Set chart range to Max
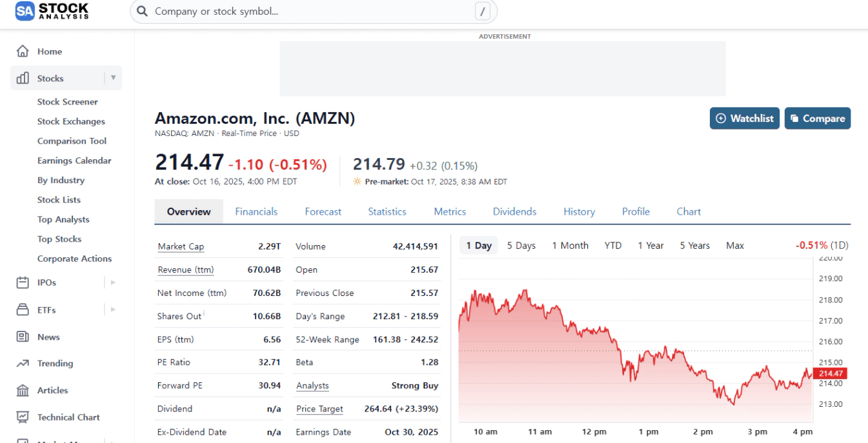 (735, 246)
